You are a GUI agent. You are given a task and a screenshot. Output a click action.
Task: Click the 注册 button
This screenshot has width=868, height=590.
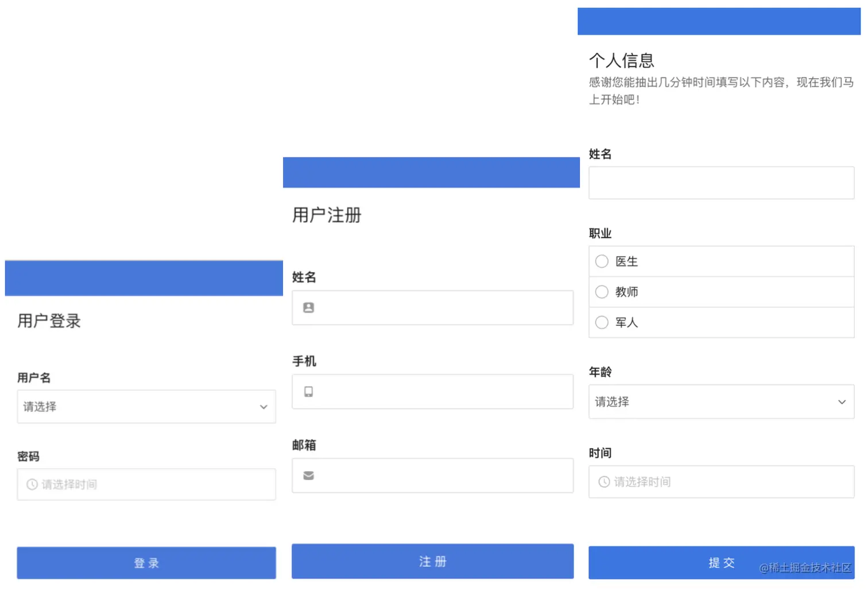coord(432,561)
